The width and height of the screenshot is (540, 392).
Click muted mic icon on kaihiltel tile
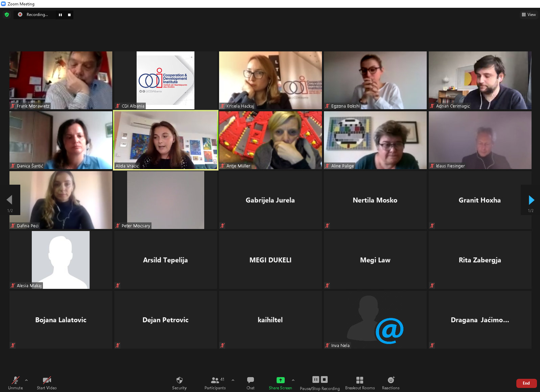pyautogui.click(x=222, y=345)
